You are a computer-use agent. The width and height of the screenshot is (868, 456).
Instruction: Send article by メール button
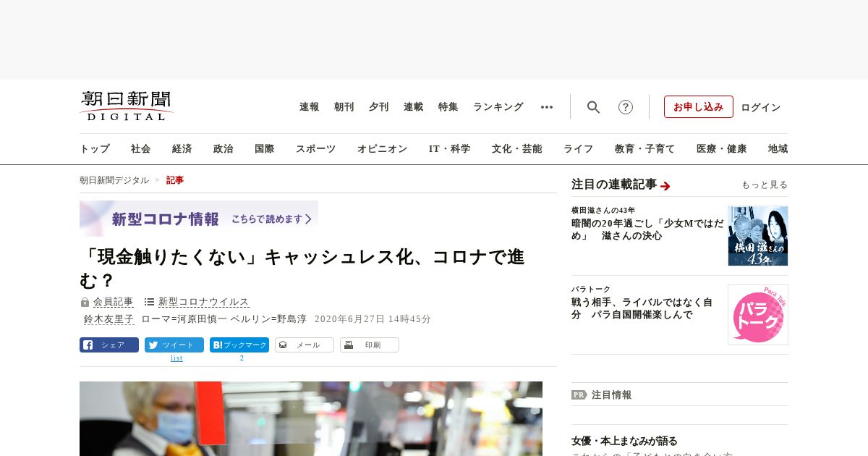pos(305,345)
